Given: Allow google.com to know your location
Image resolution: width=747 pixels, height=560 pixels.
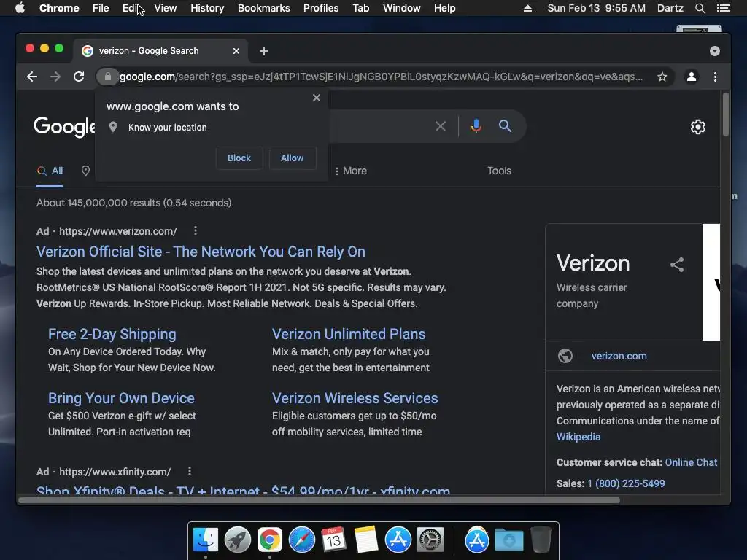Looking at the screenshot, I should pyautogui.click(x=292, y=158).
